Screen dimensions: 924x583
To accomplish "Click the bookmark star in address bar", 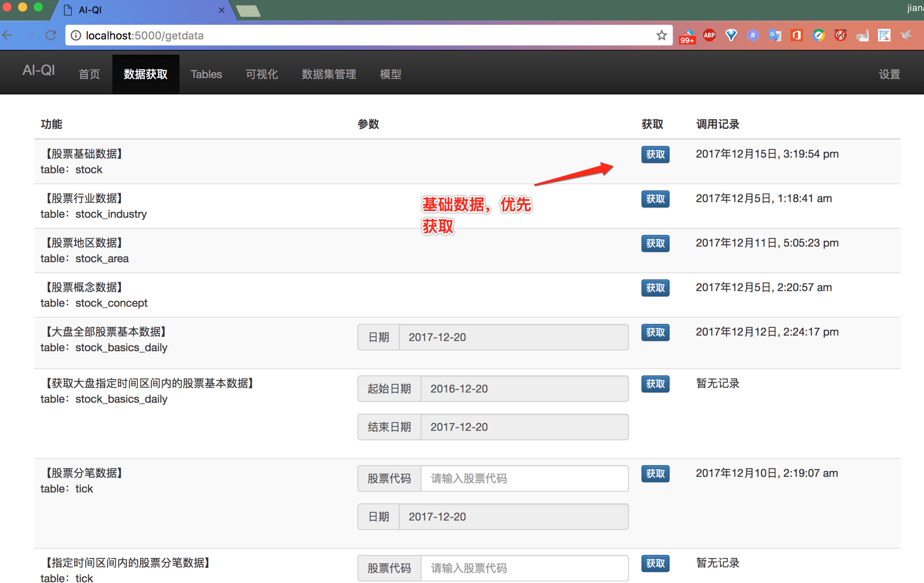I will [x=661, y=35].
